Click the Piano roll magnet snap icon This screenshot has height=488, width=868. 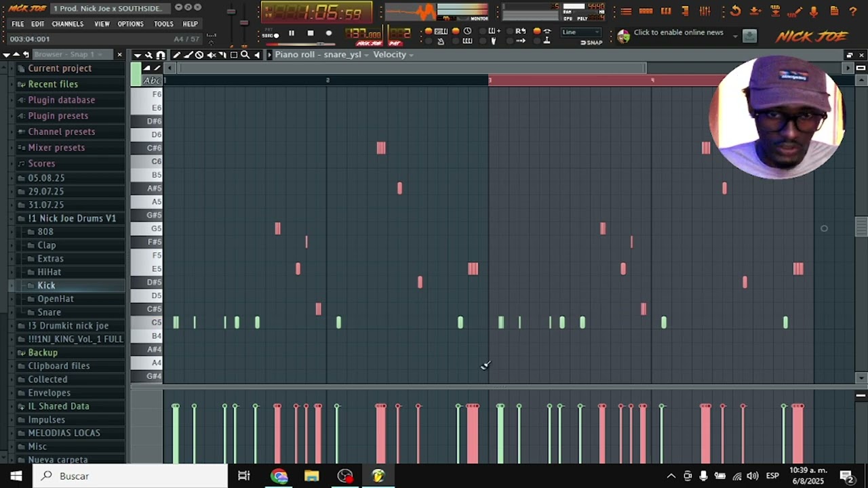(161, 55)
